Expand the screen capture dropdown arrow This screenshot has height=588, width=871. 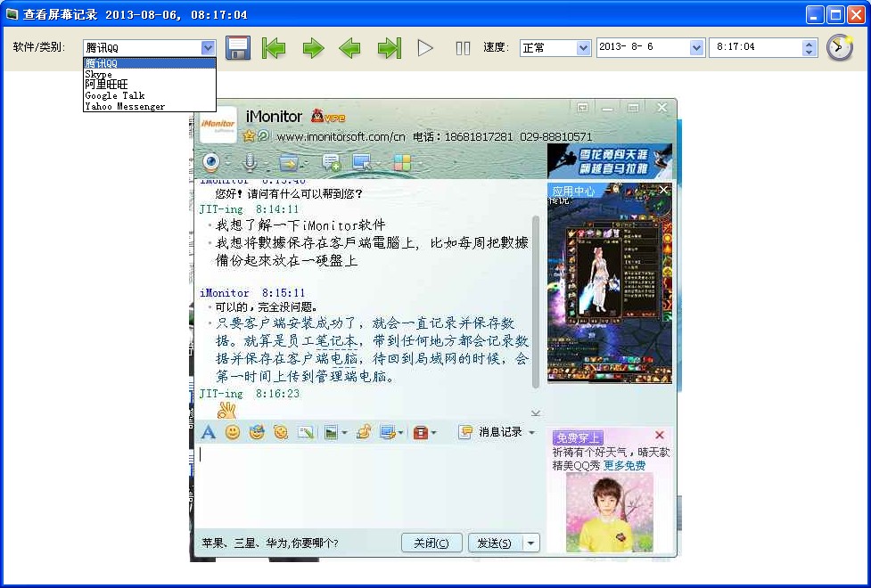401,432
